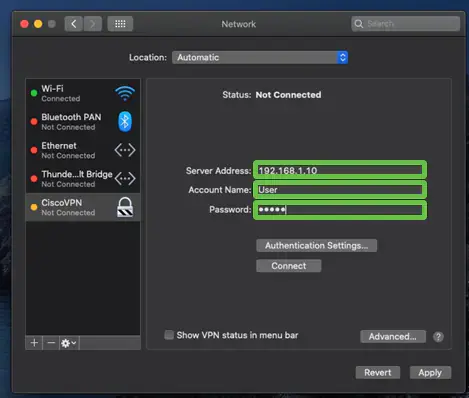This screenshot has width=469, height=398.
Task: Focus the Server Address field
Action: point(340,171)
